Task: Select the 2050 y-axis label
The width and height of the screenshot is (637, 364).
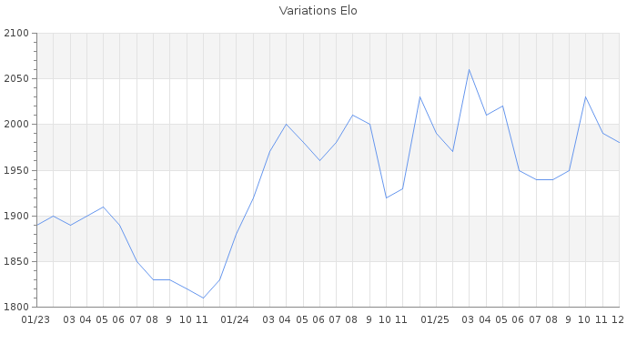Action: 15,79
